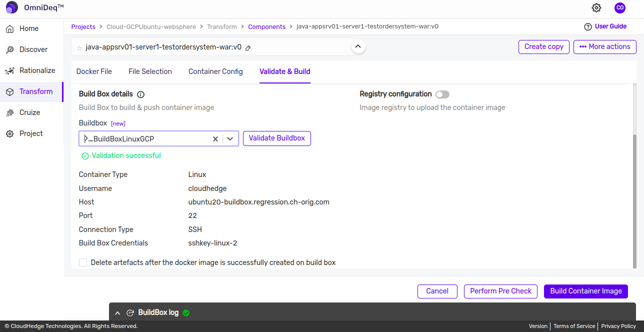The image size is (644, 332).
Task: Select the Validate & Build tab
Action: (x=285, y=71)
